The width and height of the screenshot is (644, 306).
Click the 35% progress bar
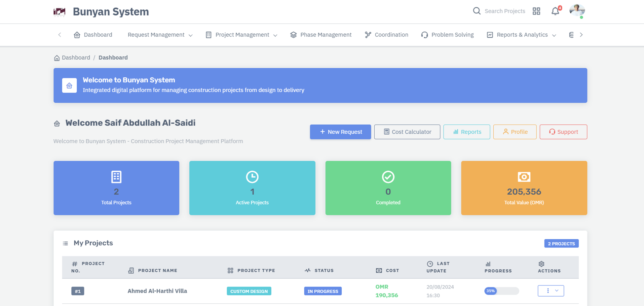501,291
